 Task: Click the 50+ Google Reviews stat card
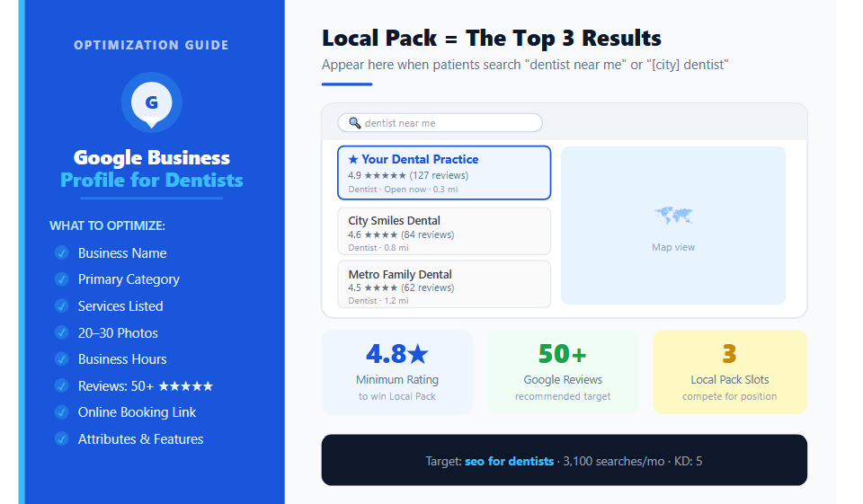coord(563,372)
